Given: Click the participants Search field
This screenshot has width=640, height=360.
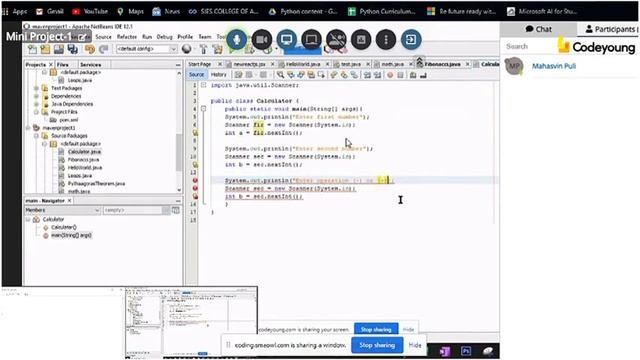Looking at the screenshot, I should click(529, 47).
